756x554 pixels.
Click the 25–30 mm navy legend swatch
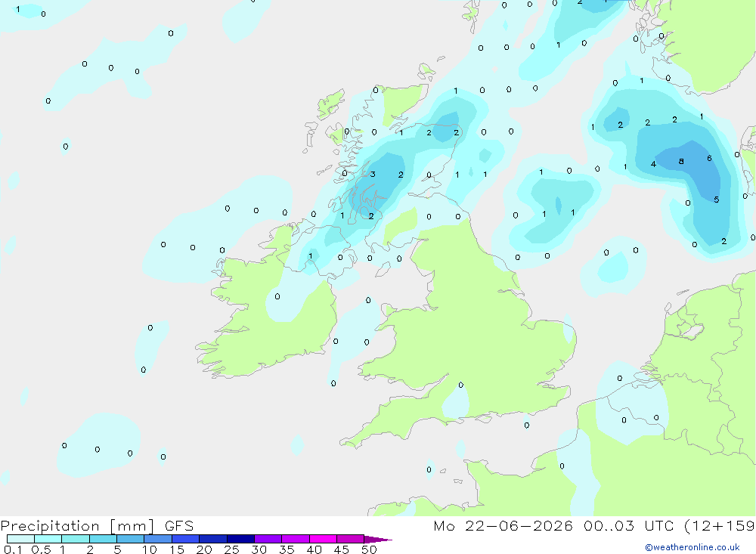[240, 539]
